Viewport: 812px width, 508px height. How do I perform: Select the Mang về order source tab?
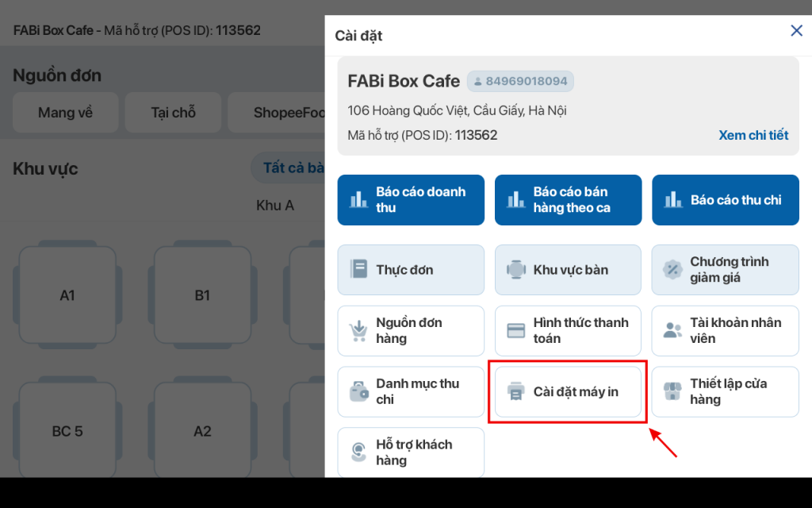click(x=65, y=113)
